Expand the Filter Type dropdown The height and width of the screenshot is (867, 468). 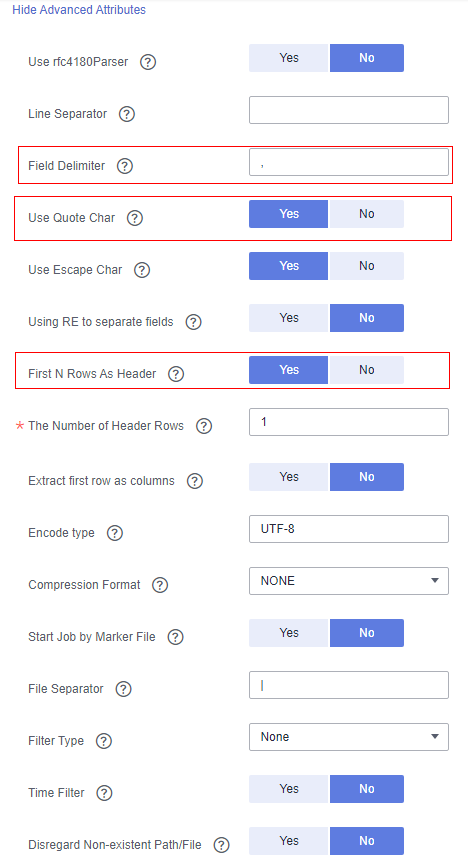coord(349,737)
